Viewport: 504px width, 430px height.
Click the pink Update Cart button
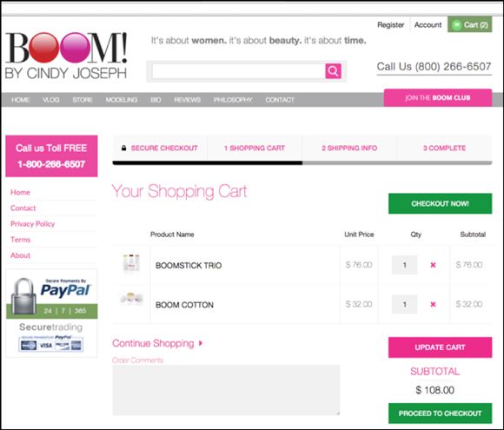(x=440, y=347)
